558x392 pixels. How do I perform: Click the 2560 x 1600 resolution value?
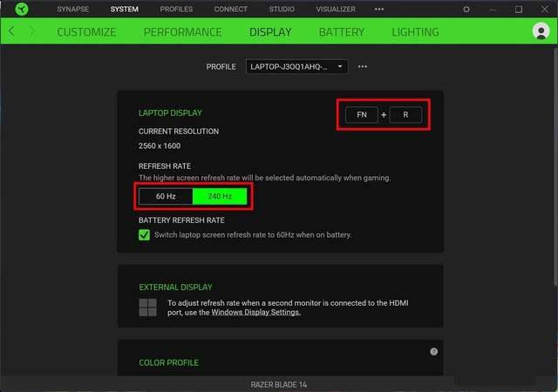point(160,145)
